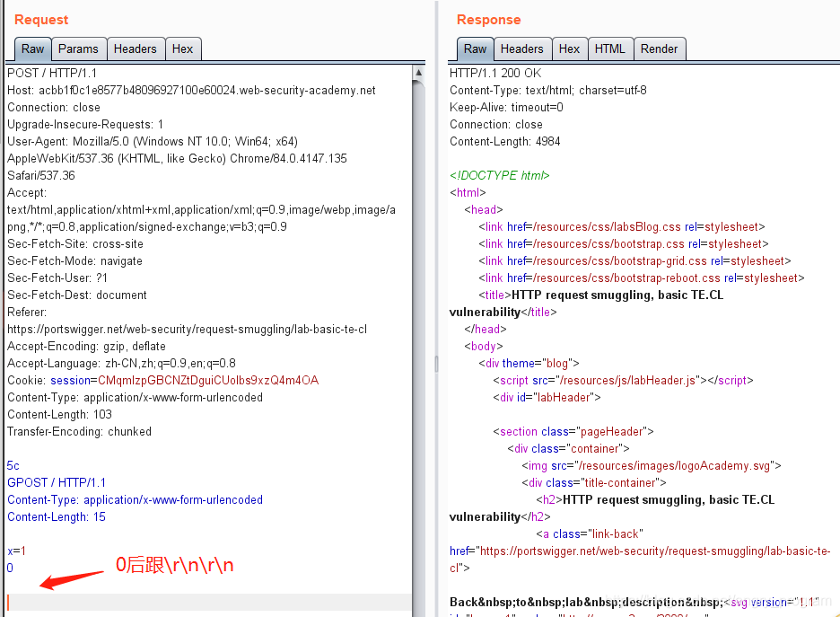Click the request pane vertical scrollbar track
The image size is (840, 617).
point(419,348)
